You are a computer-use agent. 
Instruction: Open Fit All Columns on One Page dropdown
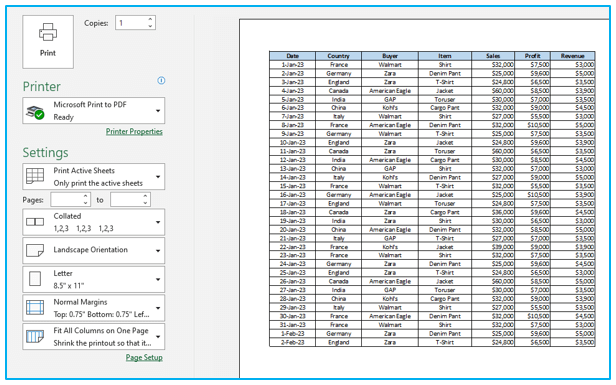coord(94,337)
